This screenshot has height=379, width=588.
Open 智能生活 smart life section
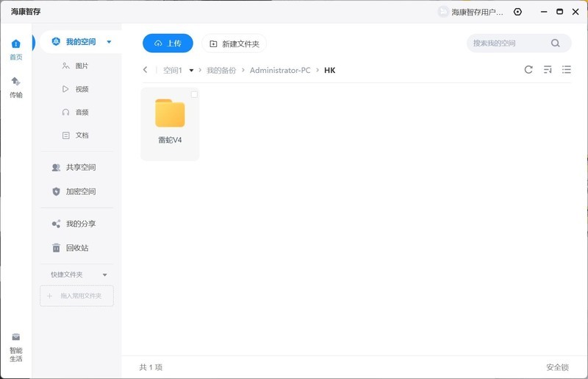15,347
